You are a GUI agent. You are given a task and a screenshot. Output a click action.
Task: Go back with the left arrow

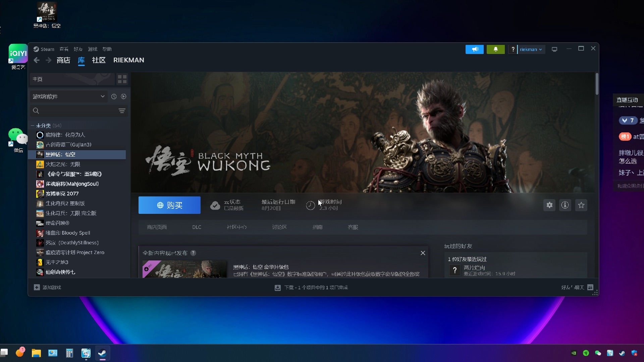click(x=37, y=60)
